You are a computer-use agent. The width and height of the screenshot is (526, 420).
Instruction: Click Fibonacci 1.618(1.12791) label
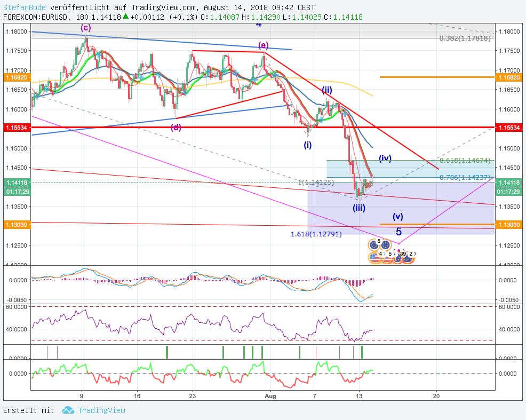click(316, 234)
